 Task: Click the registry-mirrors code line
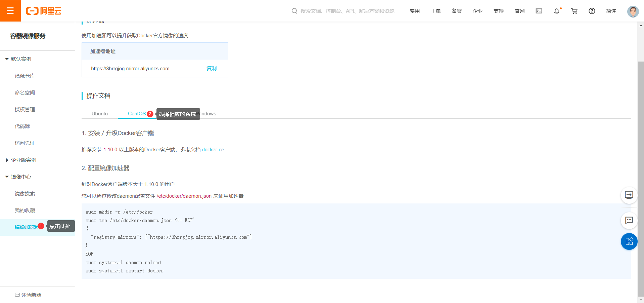tap(171, 237)
